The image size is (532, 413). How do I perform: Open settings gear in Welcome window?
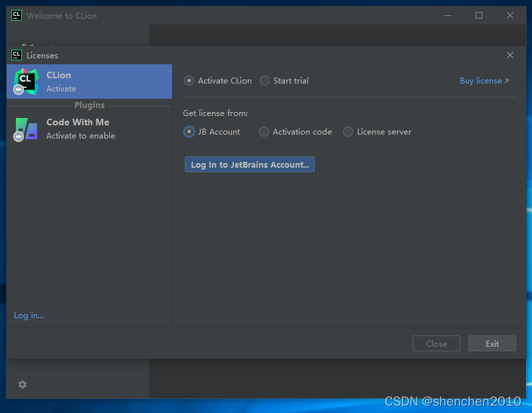click(x=23, y=384)
